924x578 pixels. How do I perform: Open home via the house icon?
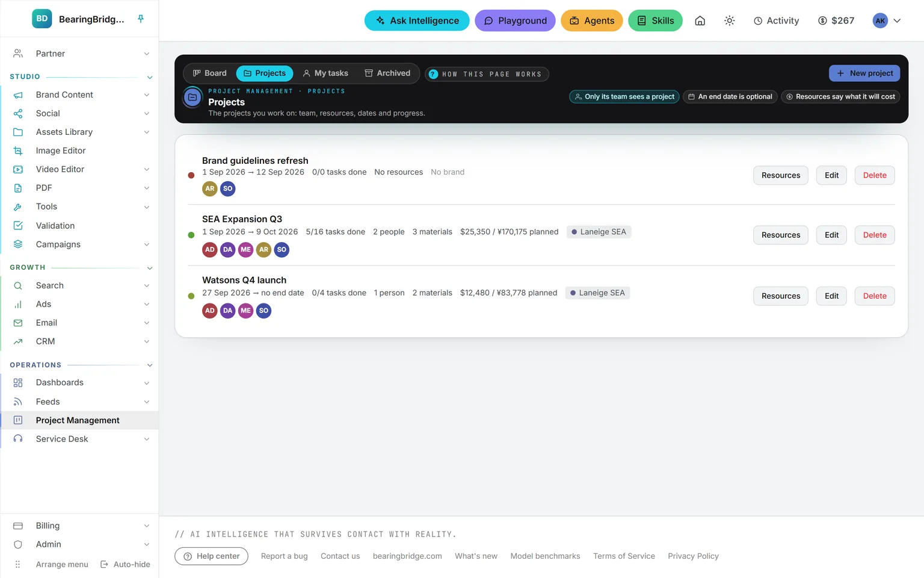700,20
